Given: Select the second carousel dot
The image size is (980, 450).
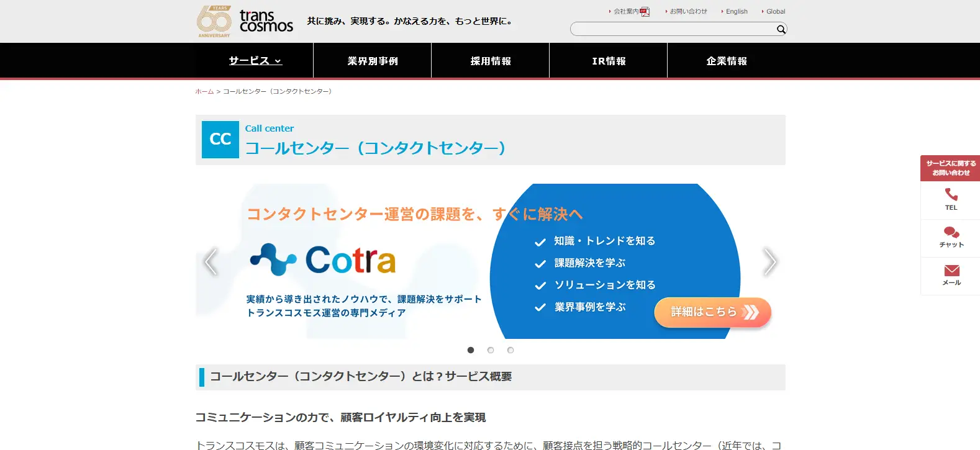Looking at the screenshot, I should pos(491,350).
